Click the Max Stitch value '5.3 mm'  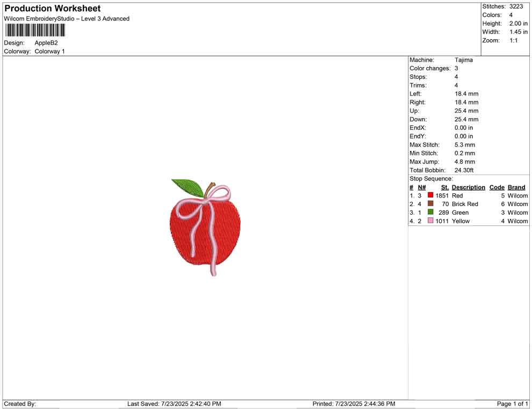coord(465,145)
